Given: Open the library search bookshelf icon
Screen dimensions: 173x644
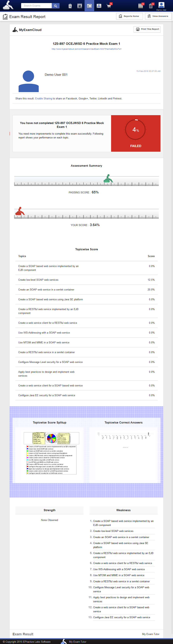Looking at the screenshot, I should pyautogui.click(x=80, y=6).
